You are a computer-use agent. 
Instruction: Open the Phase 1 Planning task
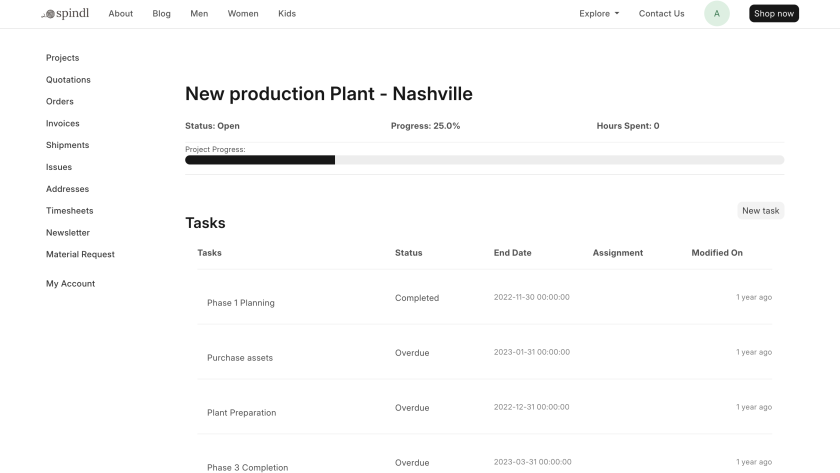click(241, 303)
